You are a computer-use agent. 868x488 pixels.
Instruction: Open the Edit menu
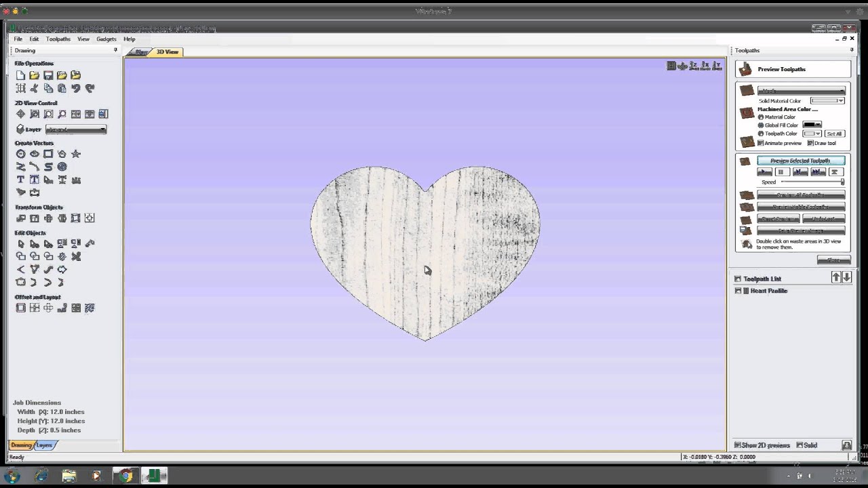(34, 39)
